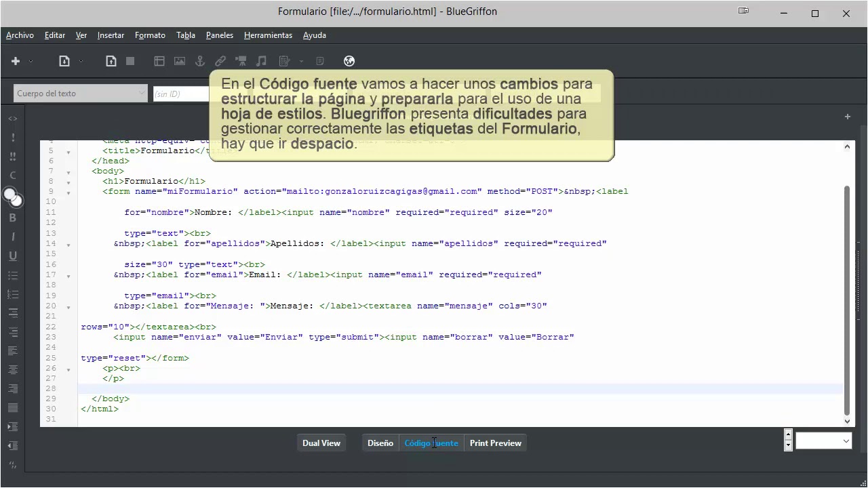Screen dimensions: 868x488
Task: Toggle italic 'I' in the sidebar
Action: (12, 237)
